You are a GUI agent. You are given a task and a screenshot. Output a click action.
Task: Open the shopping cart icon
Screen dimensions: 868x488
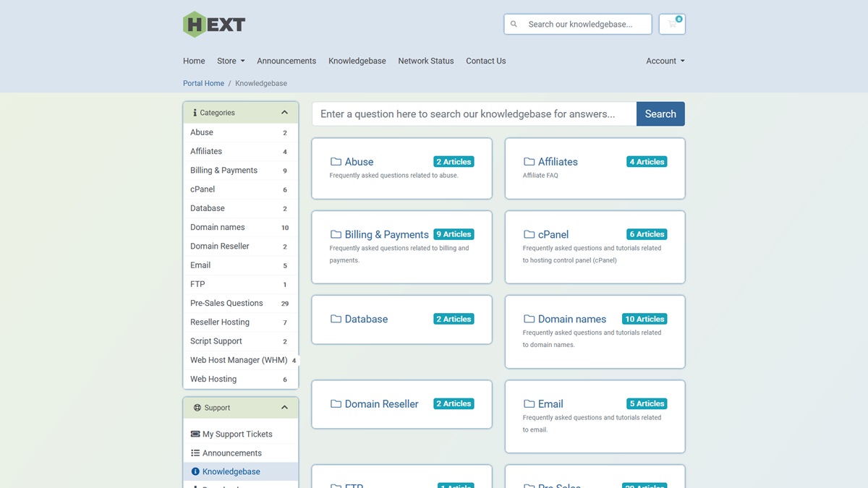(x=672, y=24)
